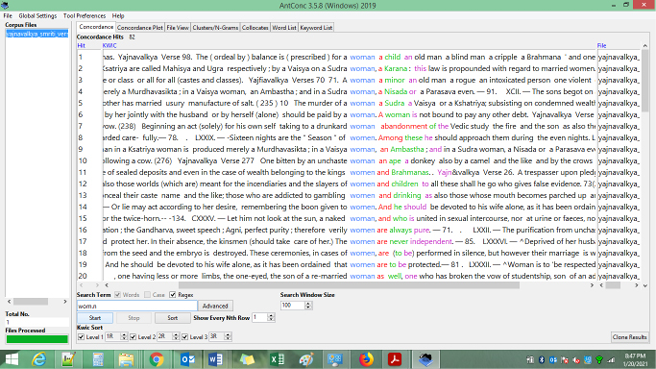Change the Search Window Size spinner
Image resolution: width=656 pixels, height=369 pixels.
tap(308, 305)
